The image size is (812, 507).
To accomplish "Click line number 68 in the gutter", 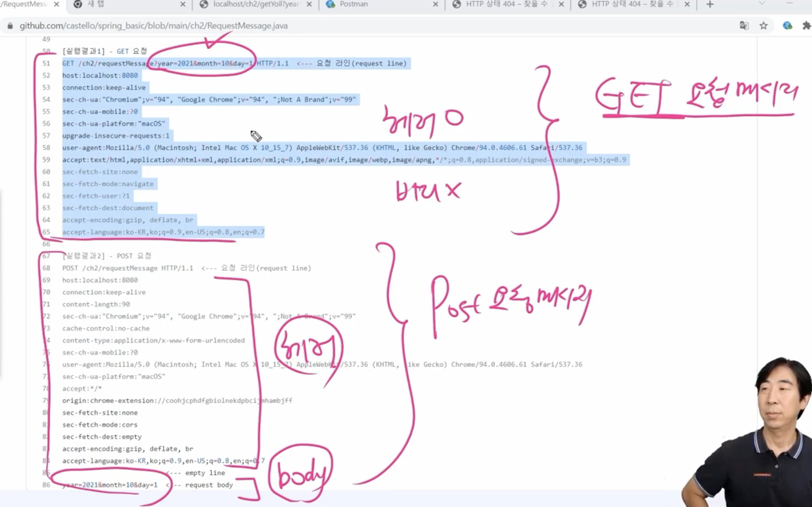I will pos(46,268).
